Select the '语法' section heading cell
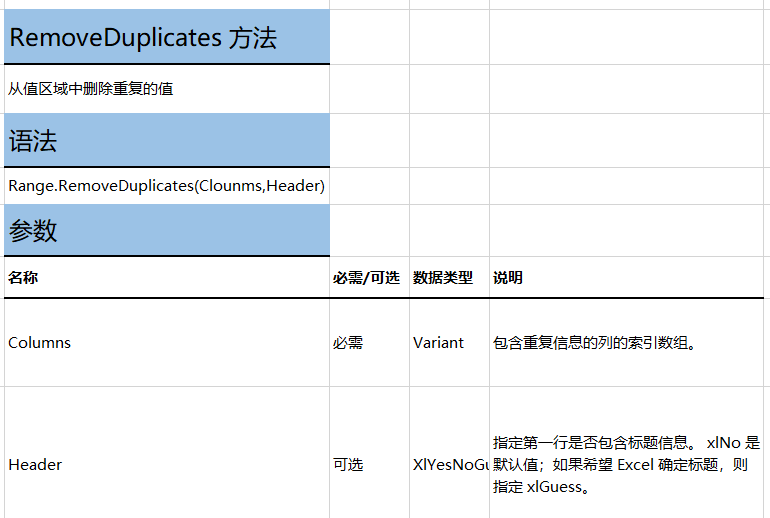The height and width of the screenshot is (518, 770). click(x=167, y=140)
